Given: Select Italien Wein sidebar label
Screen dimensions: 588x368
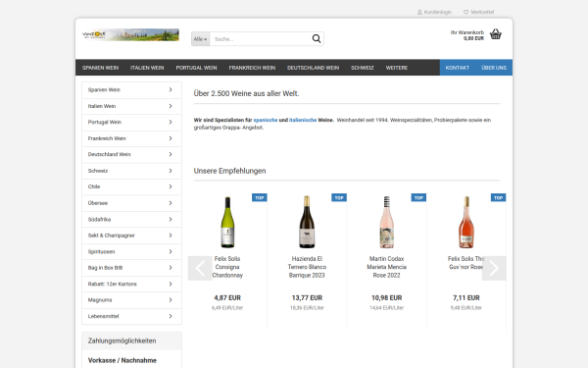Looking at the screenshot, I should click(x=102, y=106).
